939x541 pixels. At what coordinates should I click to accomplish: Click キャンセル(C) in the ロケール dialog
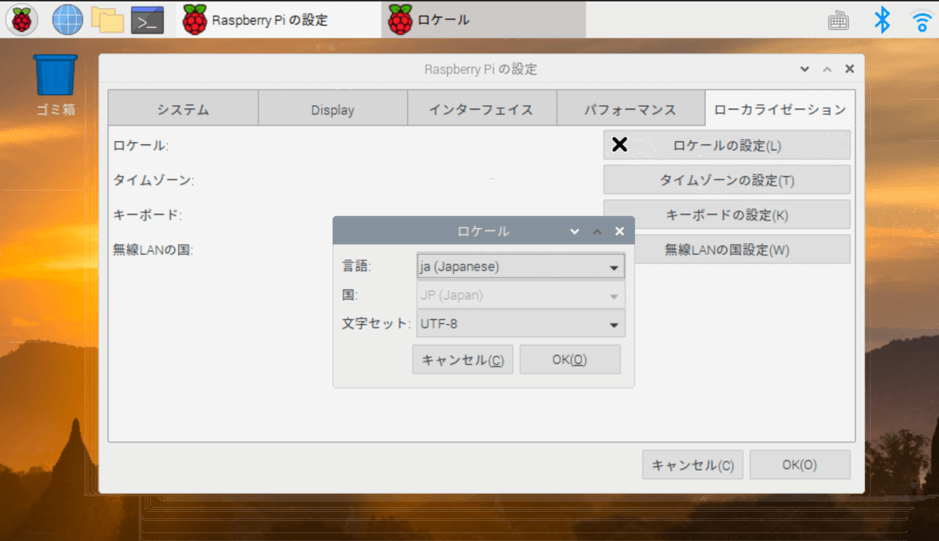[462, 359]
